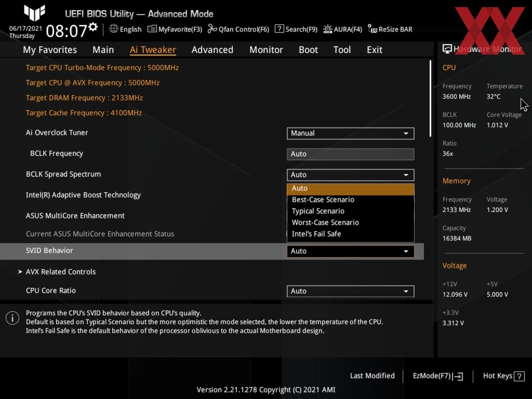Click the Qfan Control fan icon
This screenshot has width=532, height=399.
tap(212, 29)
